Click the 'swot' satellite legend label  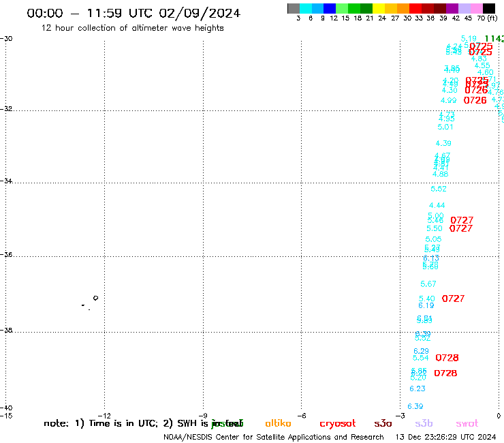467,423
